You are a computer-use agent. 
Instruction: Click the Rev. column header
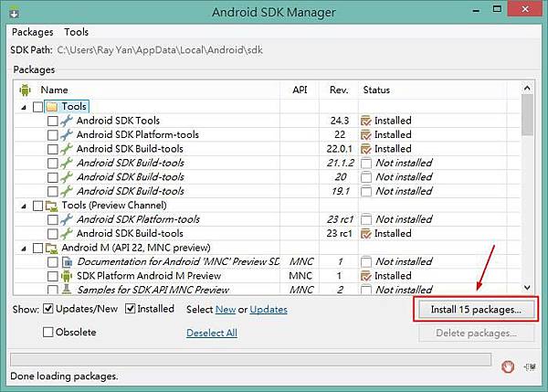(339, 90)
